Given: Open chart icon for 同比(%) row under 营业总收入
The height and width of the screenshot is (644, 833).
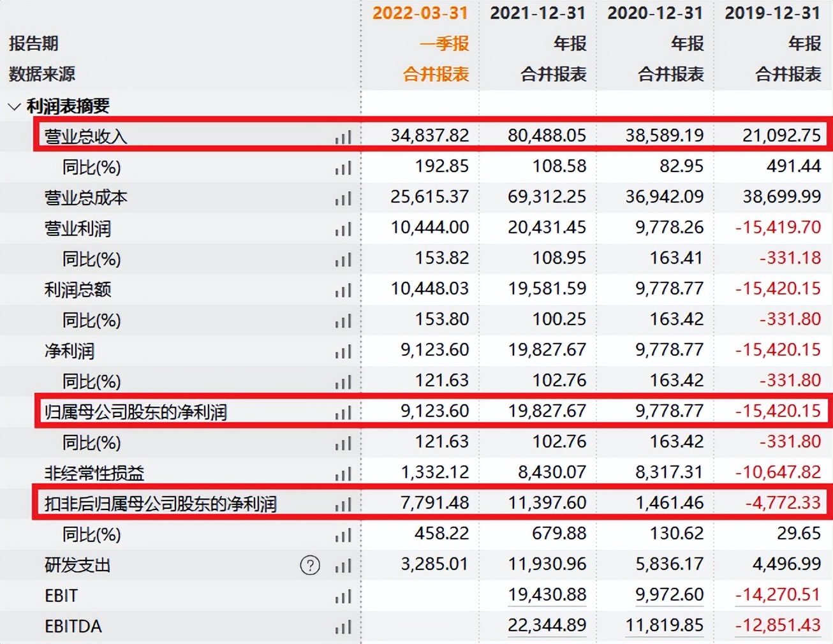Looking at the screenshot, I should click(343, 167).
